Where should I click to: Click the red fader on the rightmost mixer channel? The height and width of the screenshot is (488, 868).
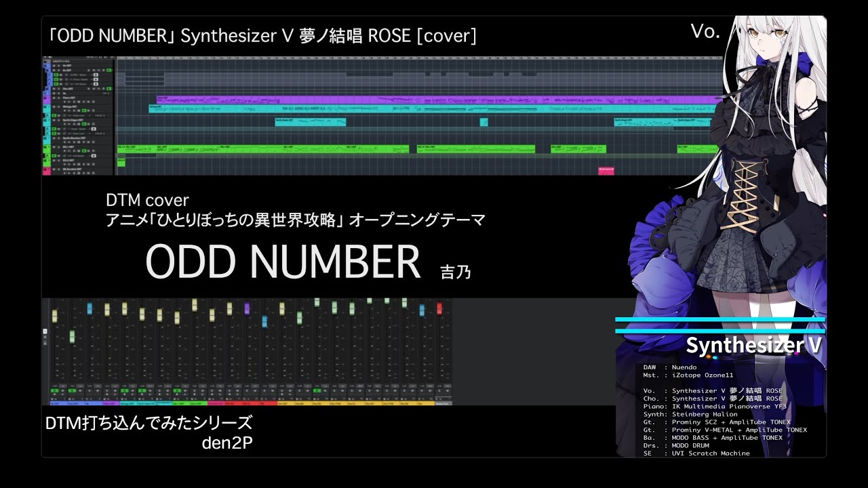(x=439, y=309)
